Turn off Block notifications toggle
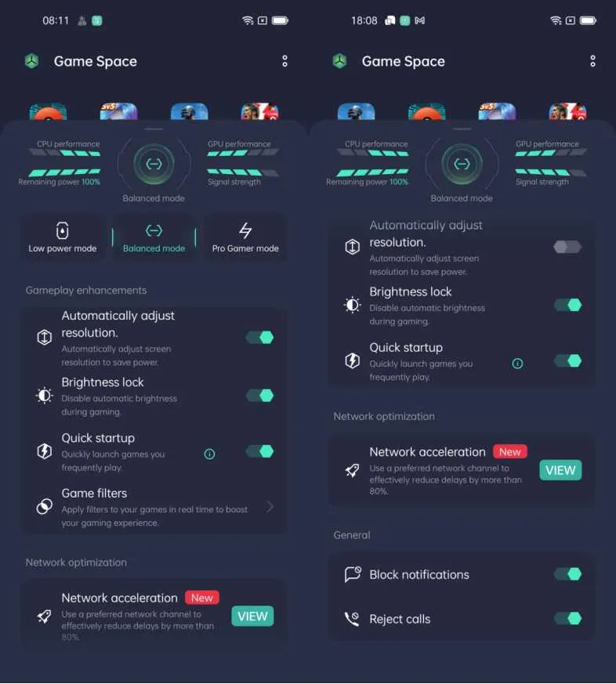 (568, 574)
